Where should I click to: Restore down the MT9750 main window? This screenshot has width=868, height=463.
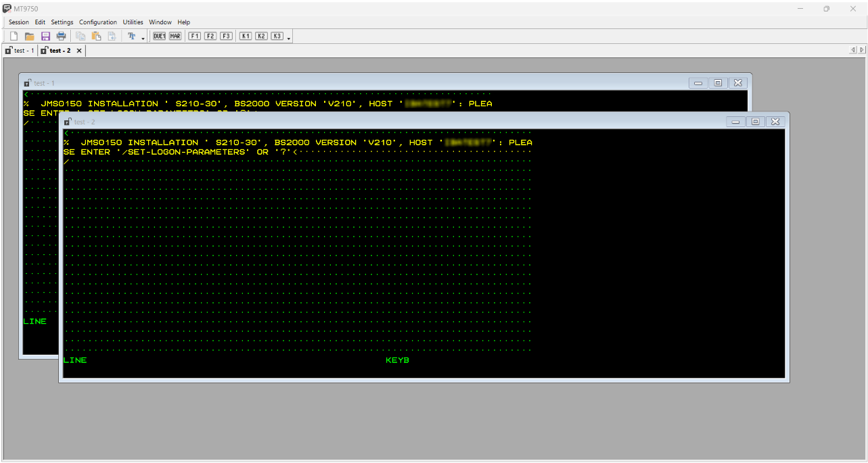[826, 8]
